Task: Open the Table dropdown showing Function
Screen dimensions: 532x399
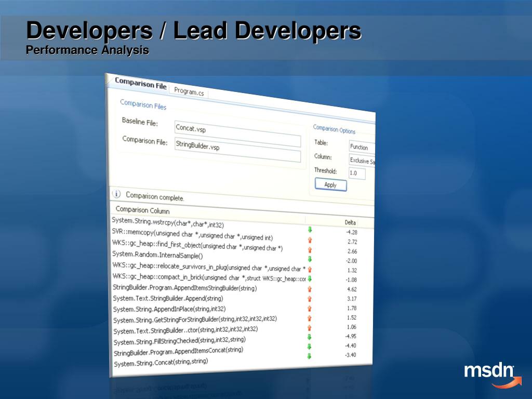Action: click(362, 147)
